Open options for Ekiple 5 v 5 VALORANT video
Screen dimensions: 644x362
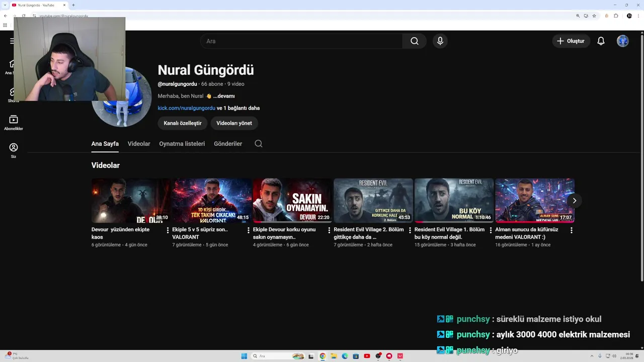pyautogui.click(x=249, y=230)
